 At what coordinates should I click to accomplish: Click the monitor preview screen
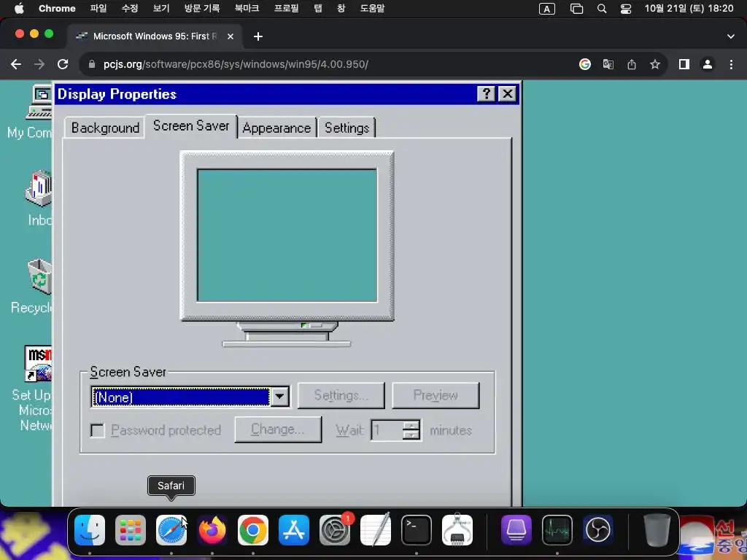[x=287, y=236]
